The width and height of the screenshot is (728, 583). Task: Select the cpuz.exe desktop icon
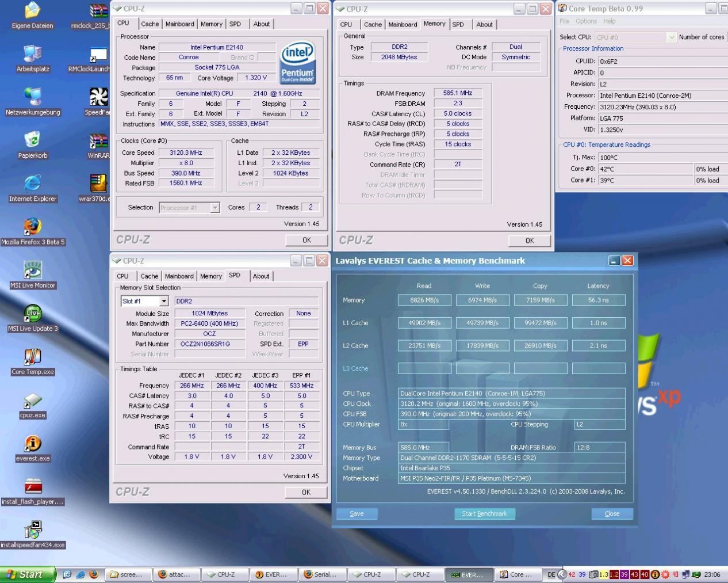(x=33, y=405)
